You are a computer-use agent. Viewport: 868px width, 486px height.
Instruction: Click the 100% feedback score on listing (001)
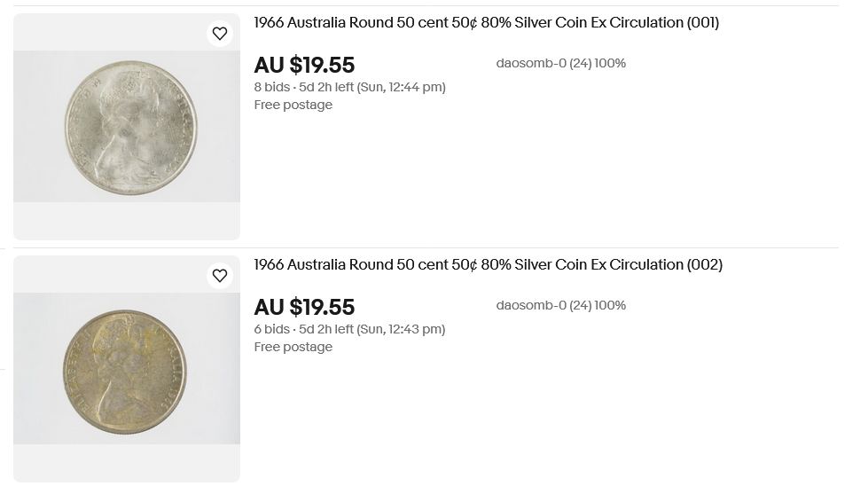610,64
